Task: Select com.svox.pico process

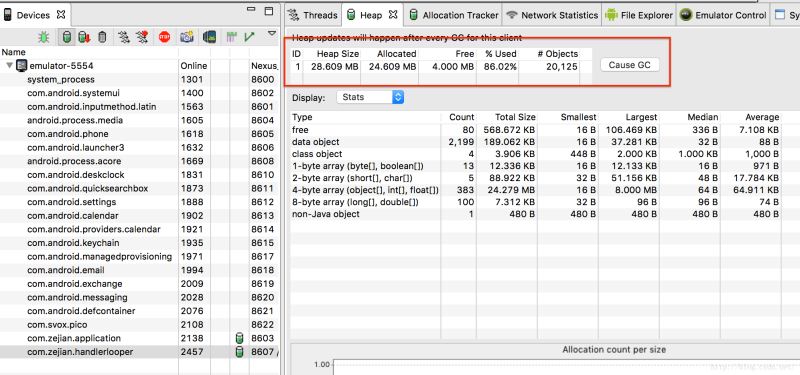Action: (x=140, y=324)
